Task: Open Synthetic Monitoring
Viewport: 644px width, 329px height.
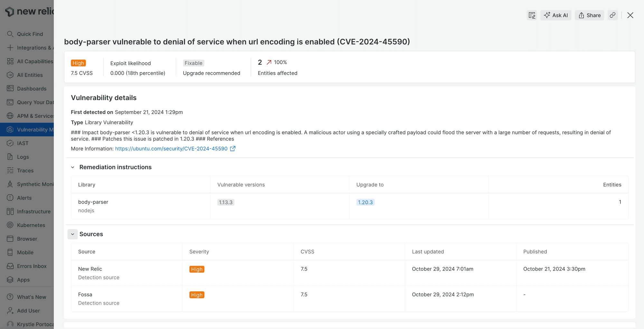Action: click(x=35, y=184)
